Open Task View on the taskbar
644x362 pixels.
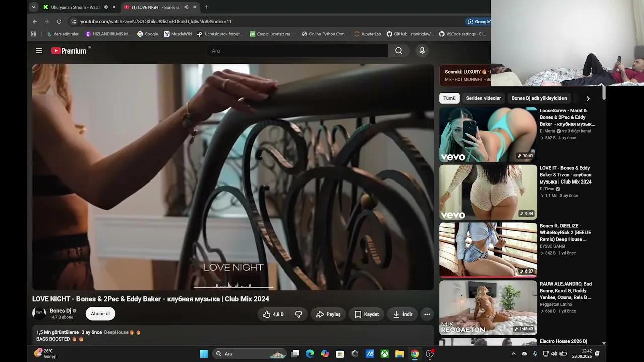click(295, 354)
